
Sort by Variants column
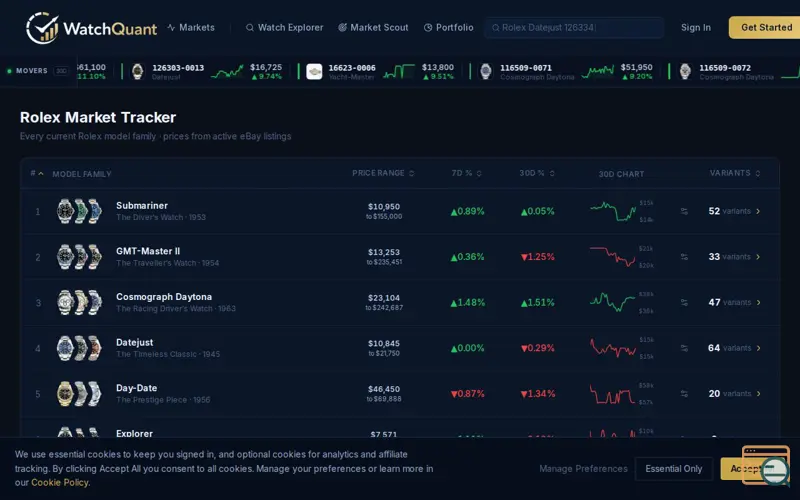pos(735,173)
